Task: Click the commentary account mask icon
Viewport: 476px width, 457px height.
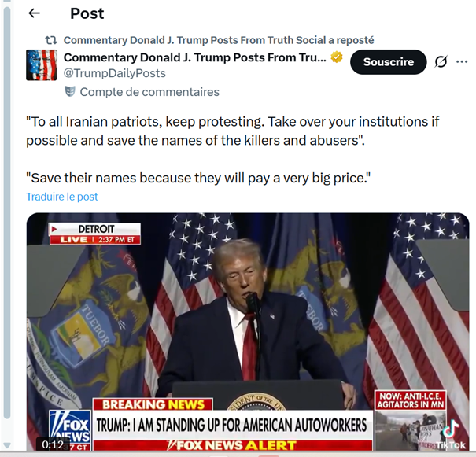Action: (x=70, y=91)
